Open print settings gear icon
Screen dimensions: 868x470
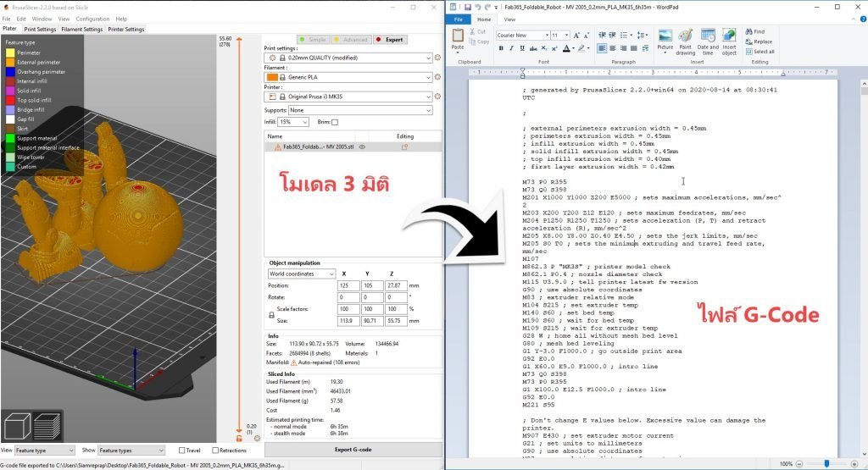click(438, 58)
